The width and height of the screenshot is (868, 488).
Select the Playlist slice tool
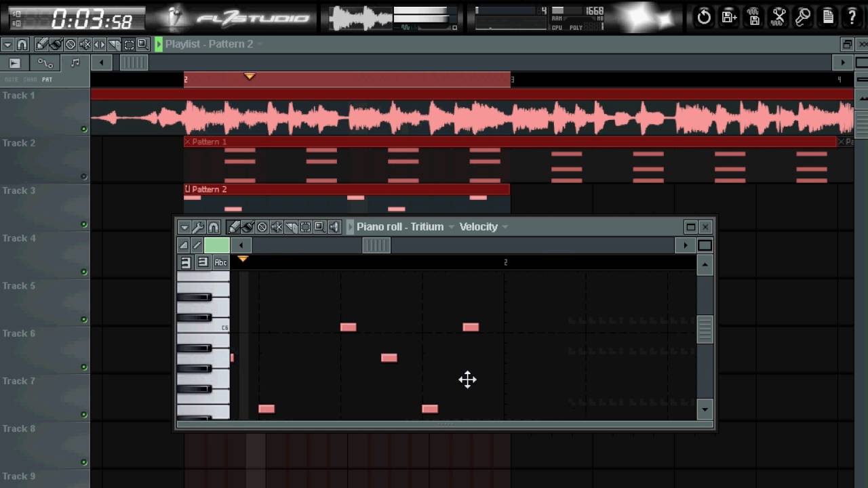pos(114,45)
